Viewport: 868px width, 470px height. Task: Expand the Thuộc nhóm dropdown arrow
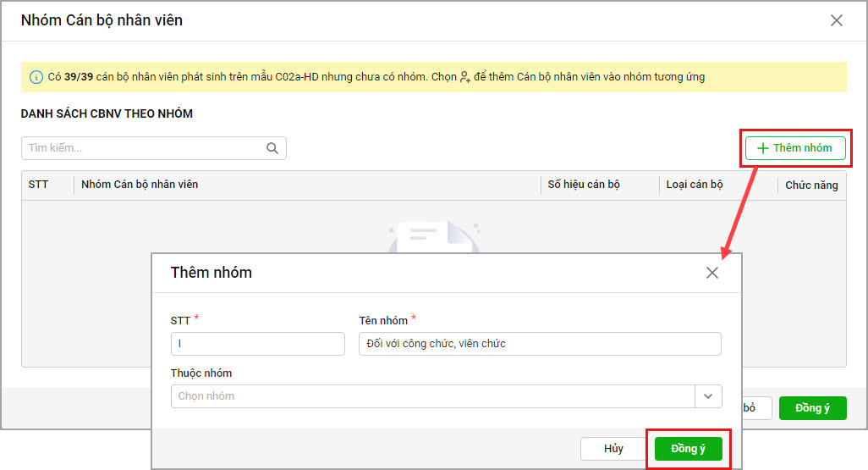(708, 396)
